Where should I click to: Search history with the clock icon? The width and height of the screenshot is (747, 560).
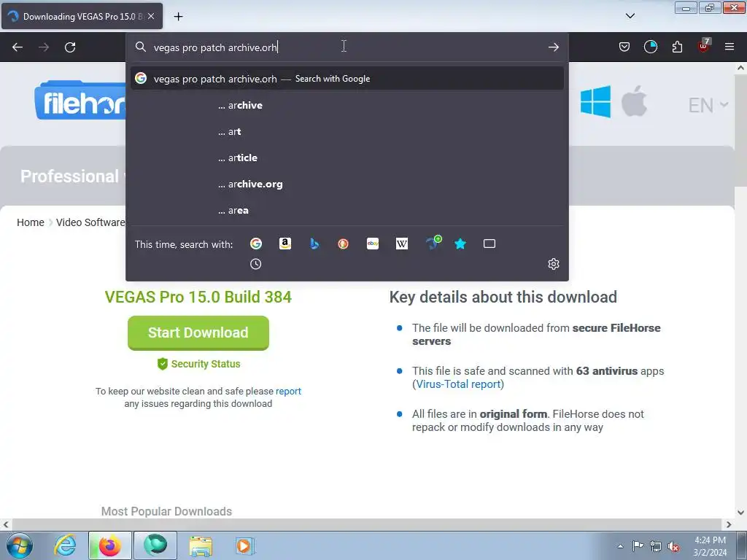[x=256, y=264]
